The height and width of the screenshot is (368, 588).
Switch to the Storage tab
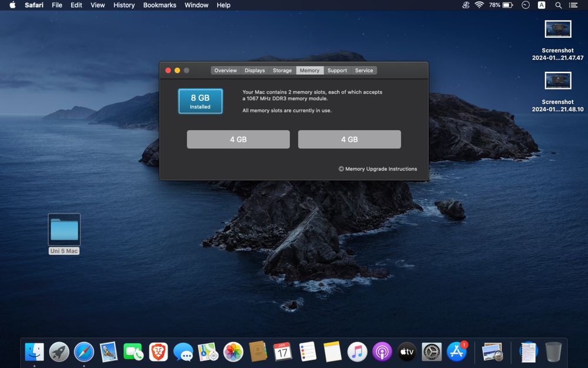click(282, 70)
